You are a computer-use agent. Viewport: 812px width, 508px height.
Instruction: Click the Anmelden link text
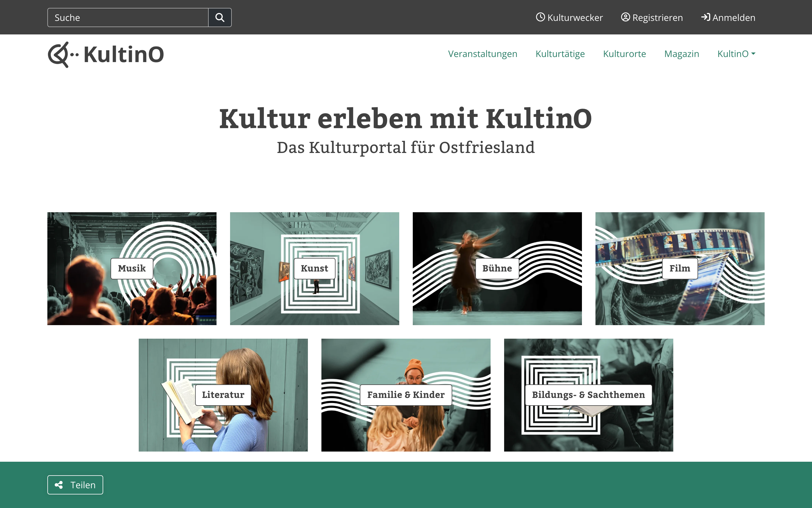pyautogui.click(x=734, y=17)
